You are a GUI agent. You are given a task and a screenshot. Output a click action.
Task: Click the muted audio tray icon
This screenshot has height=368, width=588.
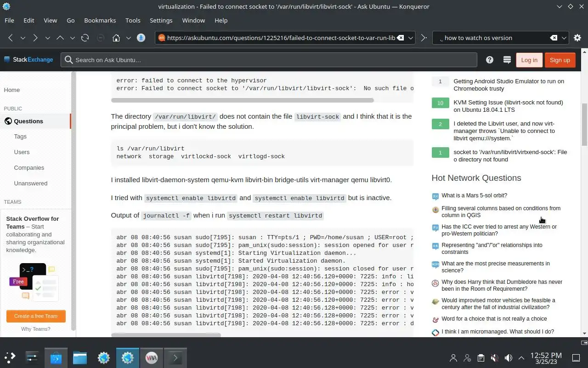tap(494, 358)
